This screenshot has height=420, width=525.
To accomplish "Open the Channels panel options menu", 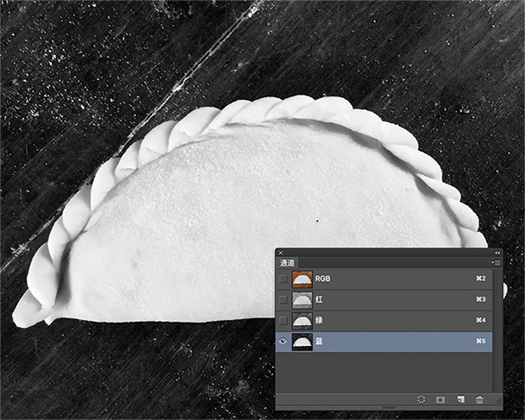I will click(497, 262).
